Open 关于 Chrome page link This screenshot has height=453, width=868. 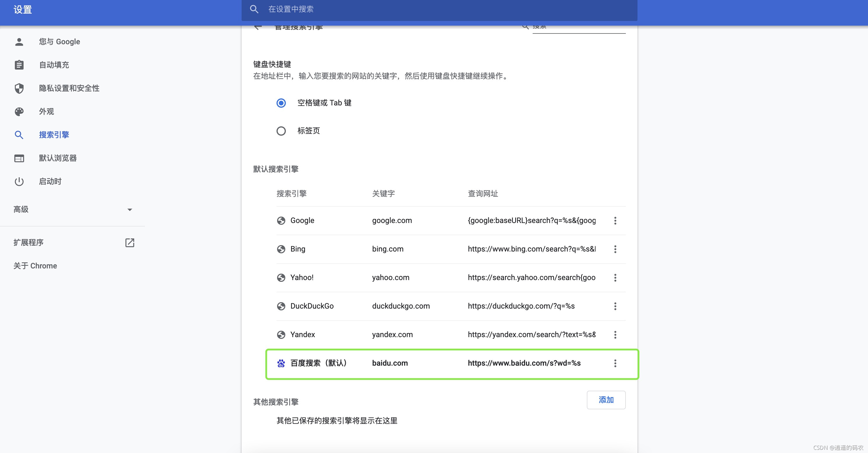[35, 266]
